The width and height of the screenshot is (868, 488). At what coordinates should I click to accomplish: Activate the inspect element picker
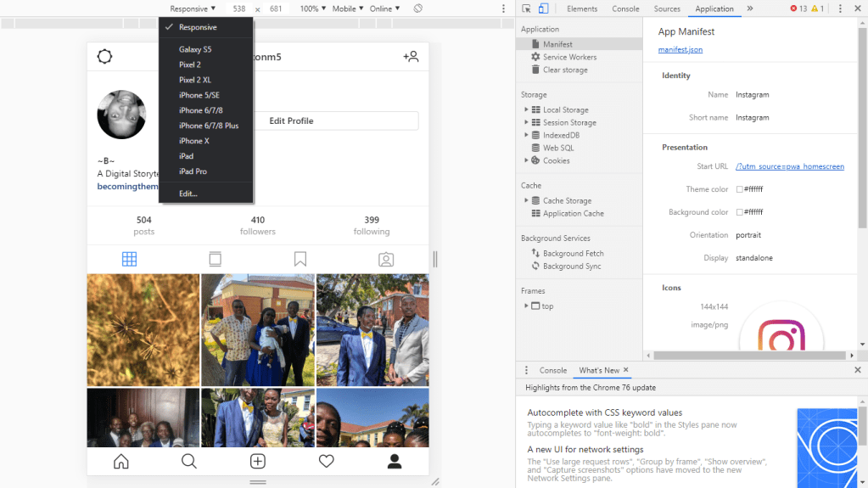(526, 8)
